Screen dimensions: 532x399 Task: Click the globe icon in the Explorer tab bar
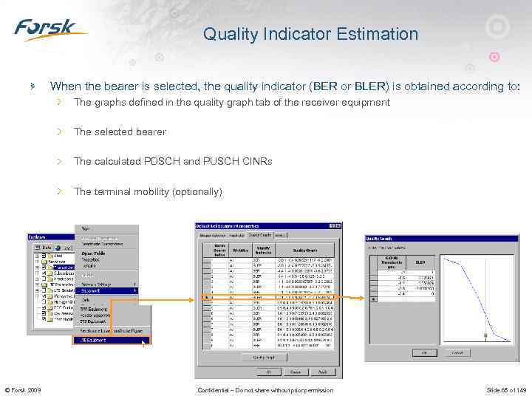(x=58, y=248)
